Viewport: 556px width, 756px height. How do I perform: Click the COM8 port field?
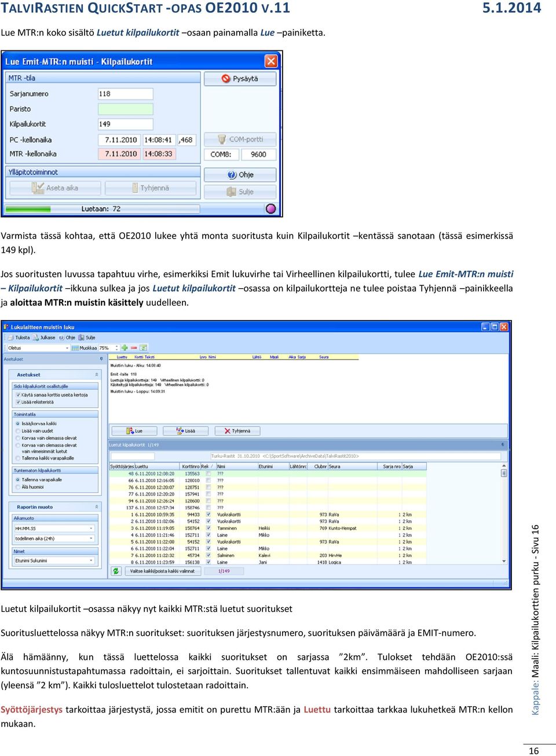[221, 155]
